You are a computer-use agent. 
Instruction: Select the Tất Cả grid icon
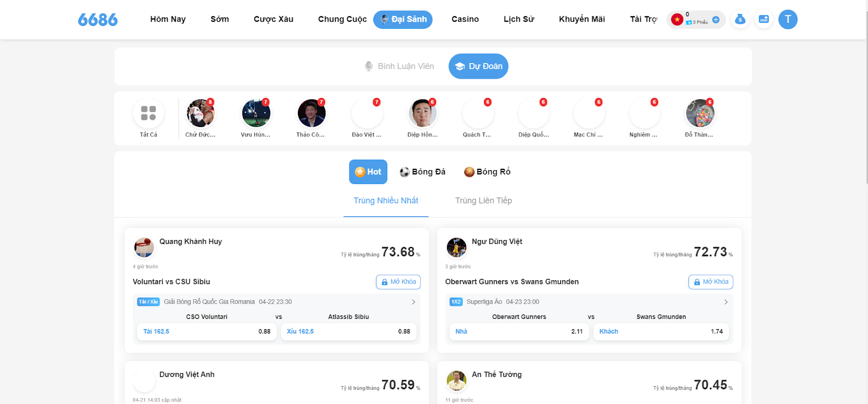tap(148, 113)
